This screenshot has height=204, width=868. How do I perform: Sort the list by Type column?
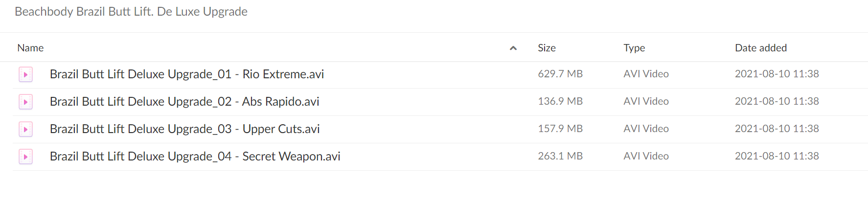pyautogui.click(x=634, y=48)
